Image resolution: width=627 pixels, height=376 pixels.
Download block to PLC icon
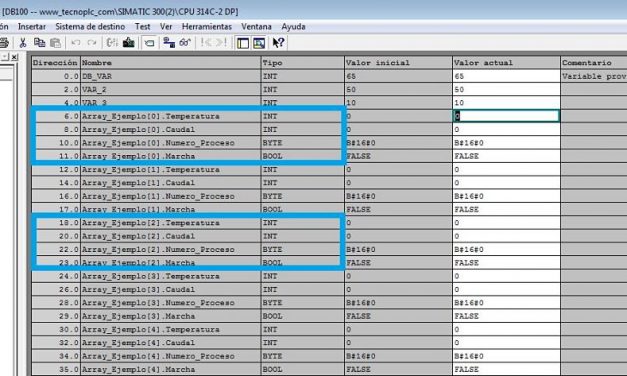(129, 42)
